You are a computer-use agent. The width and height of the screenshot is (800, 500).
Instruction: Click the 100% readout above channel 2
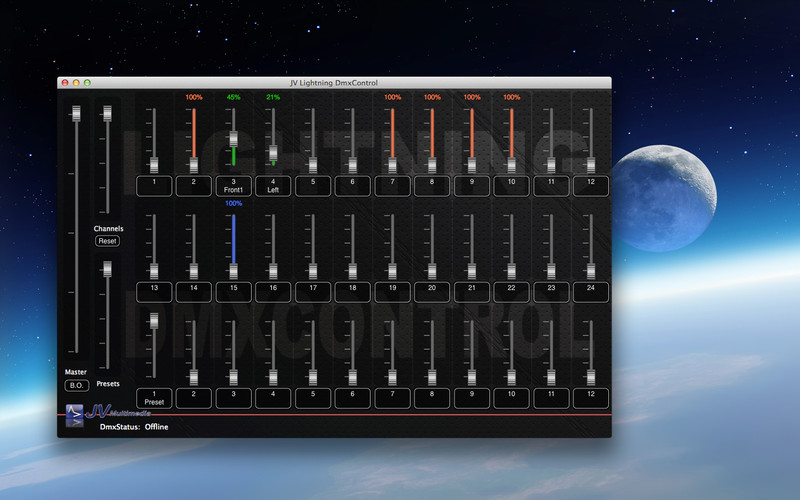[x=194, y=97]
